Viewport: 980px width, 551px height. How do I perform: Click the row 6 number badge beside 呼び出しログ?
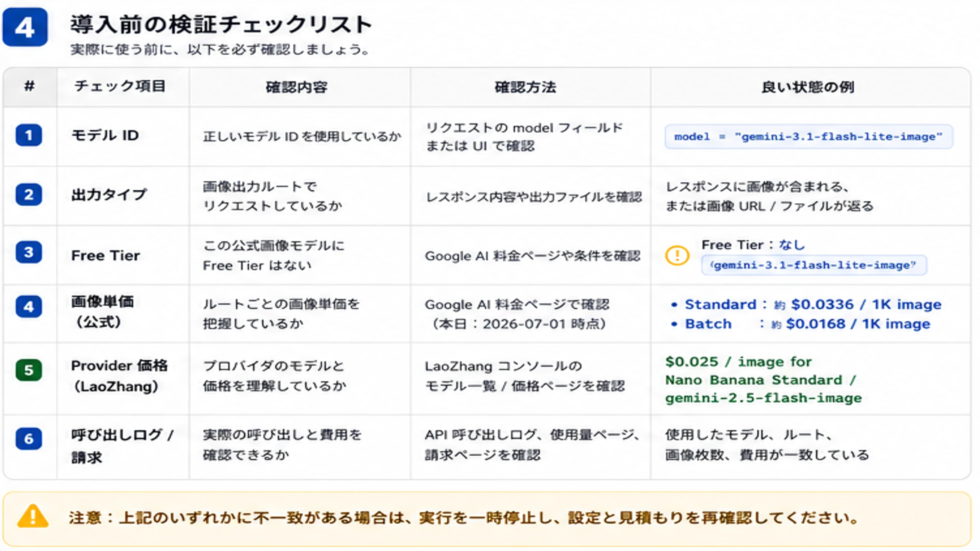tap(29, 438)
